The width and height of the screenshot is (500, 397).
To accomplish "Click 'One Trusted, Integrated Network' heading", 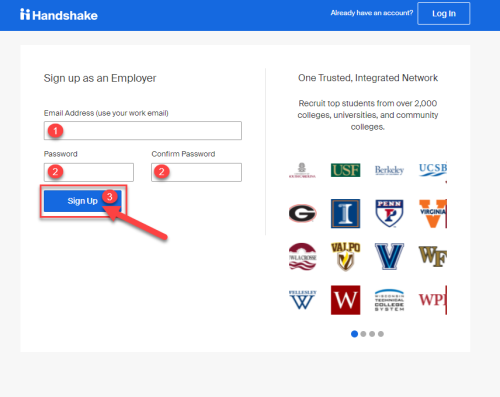I will coord(368,78).
